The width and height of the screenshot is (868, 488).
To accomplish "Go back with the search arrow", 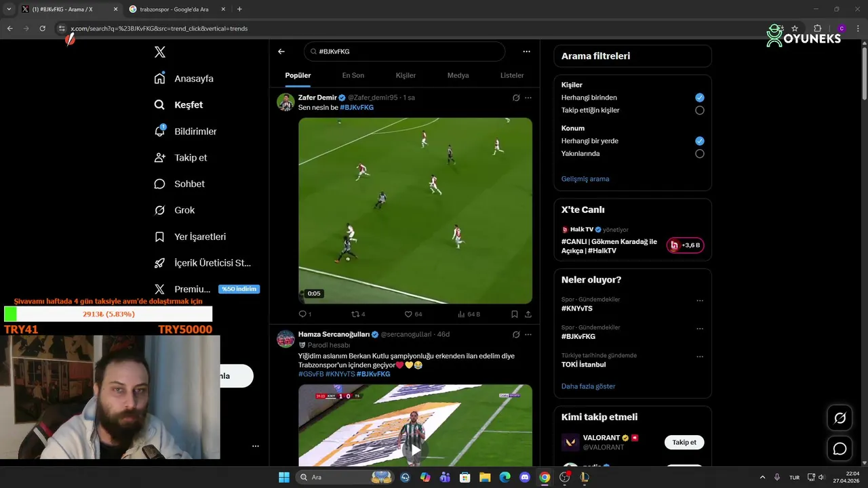I will pos(281,52).
